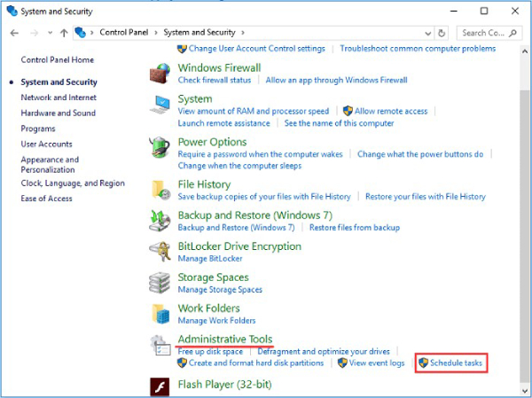532x398 pixels.
Task: Click the Windows Firewall brick wall icon
Action: [x=160, y=73]
